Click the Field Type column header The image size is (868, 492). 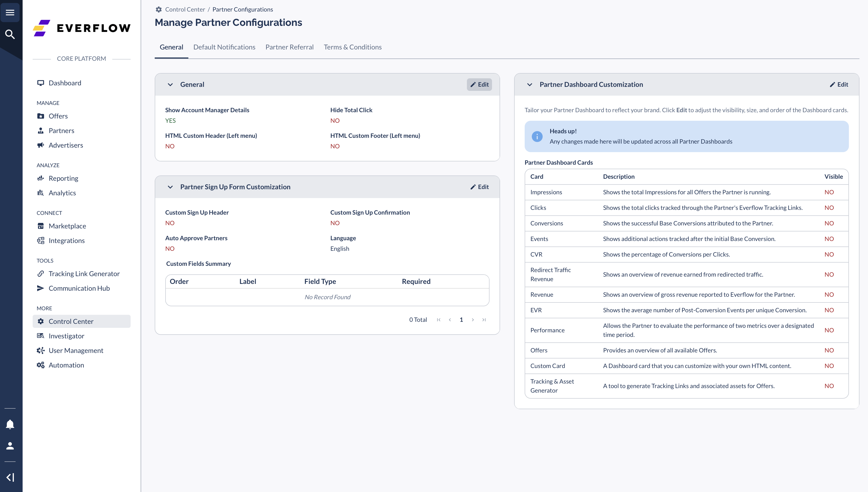pos(320,281)
